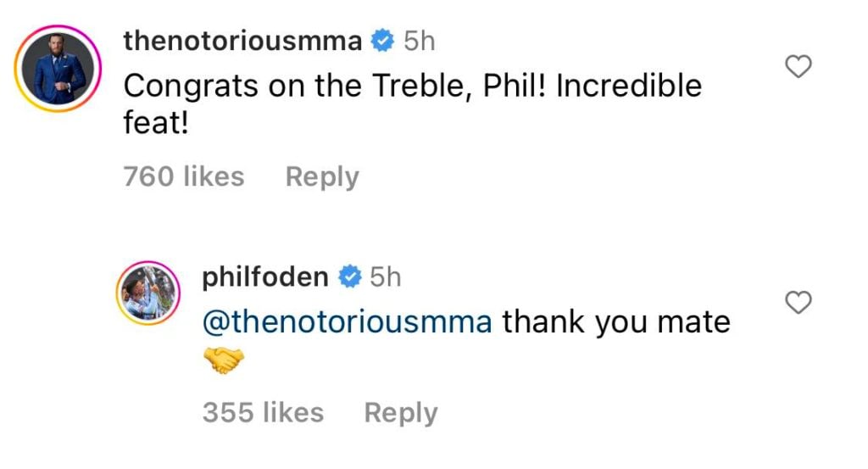868x469 pixels.
Task: Open thenotoriousmma username profile link
Action: pyautogui.click(x=242, y=41)
